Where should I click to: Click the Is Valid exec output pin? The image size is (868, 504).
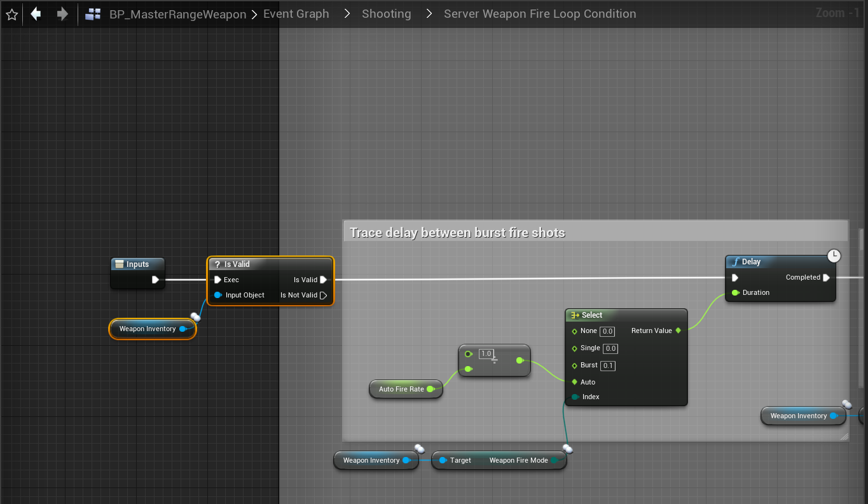pyautogui.click(x=324, y=280)
